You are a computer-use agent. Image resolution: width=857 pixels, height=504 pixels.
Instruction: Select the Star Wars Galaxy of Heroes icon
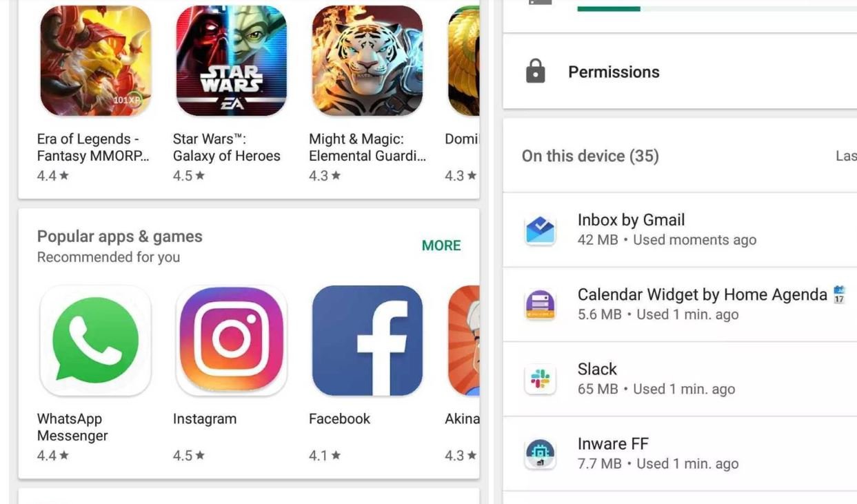pos(231,61)
